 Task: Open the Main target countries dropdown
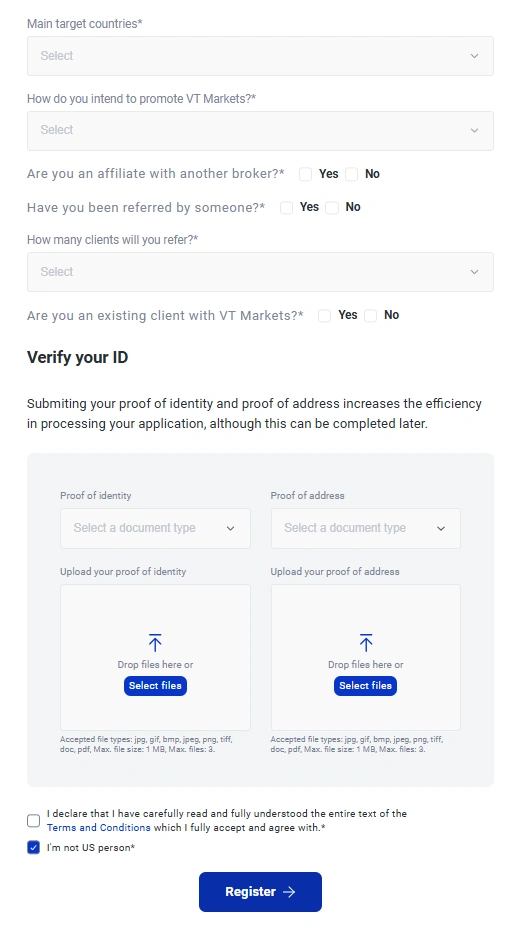pyautogui.click(x=260, y=56)
